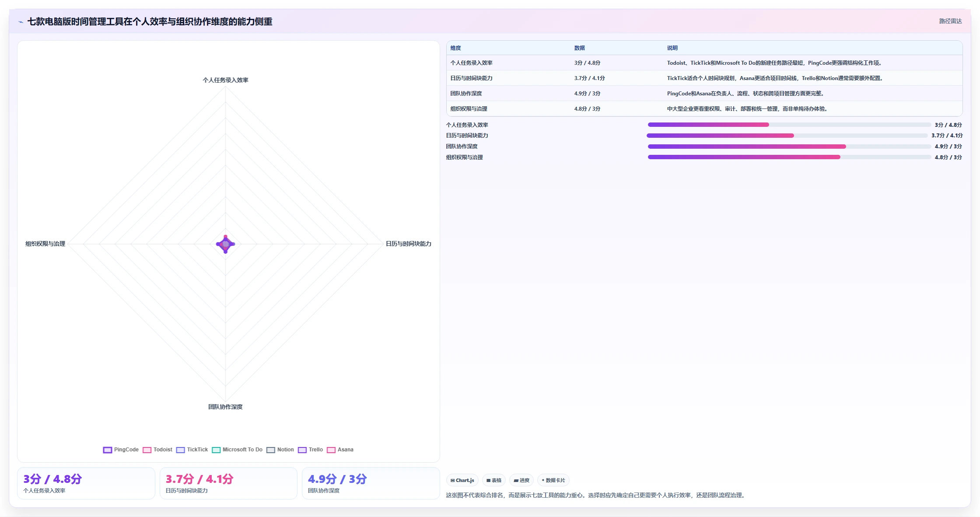This screenshot has width=980, height=517.
Task: Click the 组织权限与治理 progress bar
Action: pos(789,157)
